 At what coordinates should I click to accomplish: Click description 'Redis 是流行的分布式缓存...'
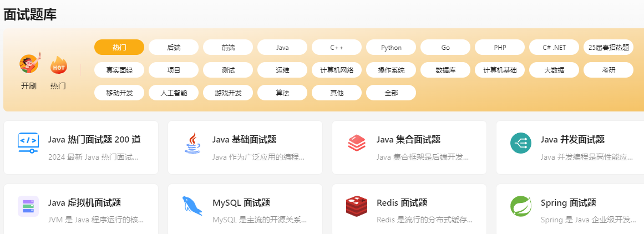425,220
